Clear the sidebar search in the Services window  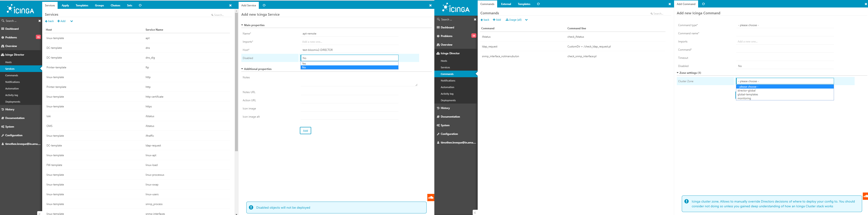pyautogui.click(x=39, y=21)
